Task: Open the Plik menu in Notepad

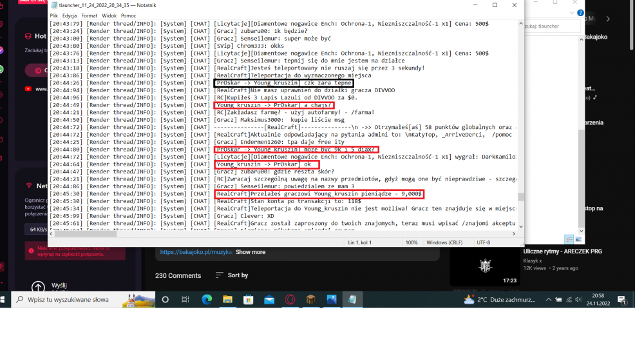Action: [53, 15]
